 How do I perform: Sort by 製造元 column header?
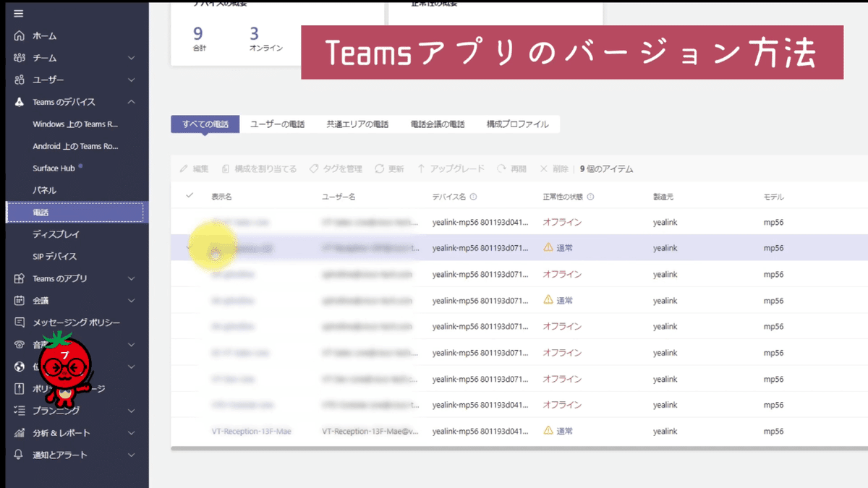[663, 197]
